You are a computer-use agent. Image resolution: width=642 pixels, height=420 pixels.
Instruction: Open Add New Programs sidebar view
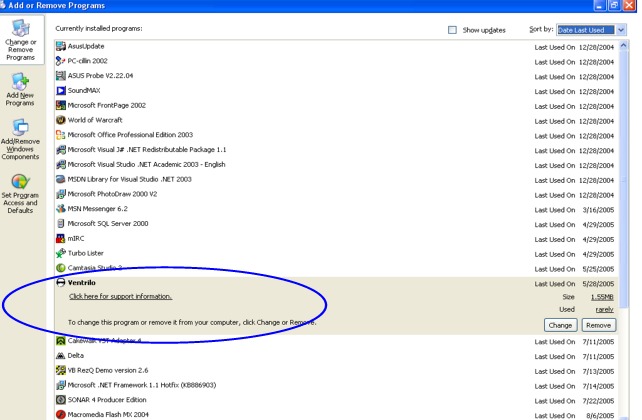pyautogui.click(x=20, y=90)
